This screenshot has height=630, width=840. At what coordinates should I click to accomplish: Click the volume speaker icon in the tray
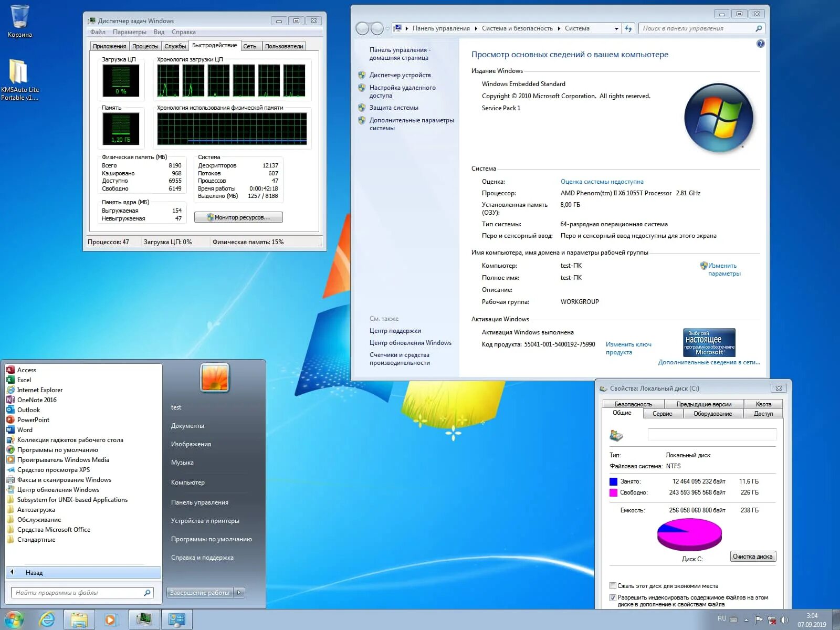[x=784, y=620]
